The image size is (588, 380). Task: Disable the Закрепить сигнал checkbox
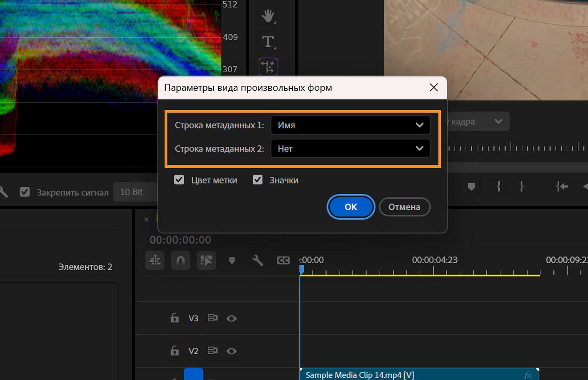coord(25,192)
